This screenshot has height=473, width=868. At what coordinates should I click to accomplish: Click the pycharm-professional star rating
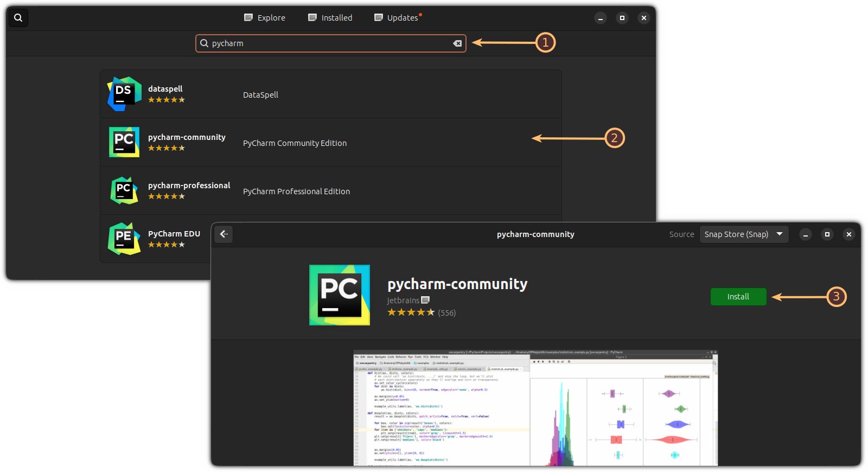tap(167, 196)
